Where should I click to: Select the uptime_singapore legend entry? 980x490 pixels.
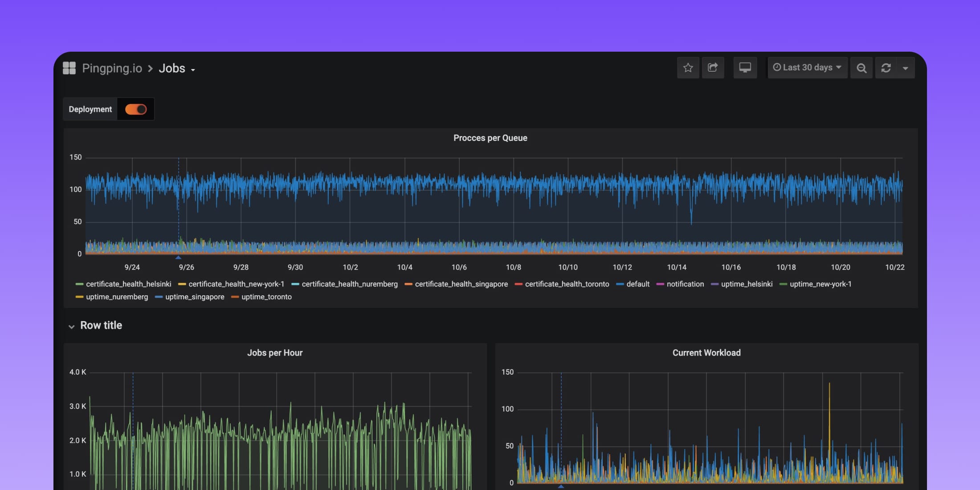(x=195, y=297)
